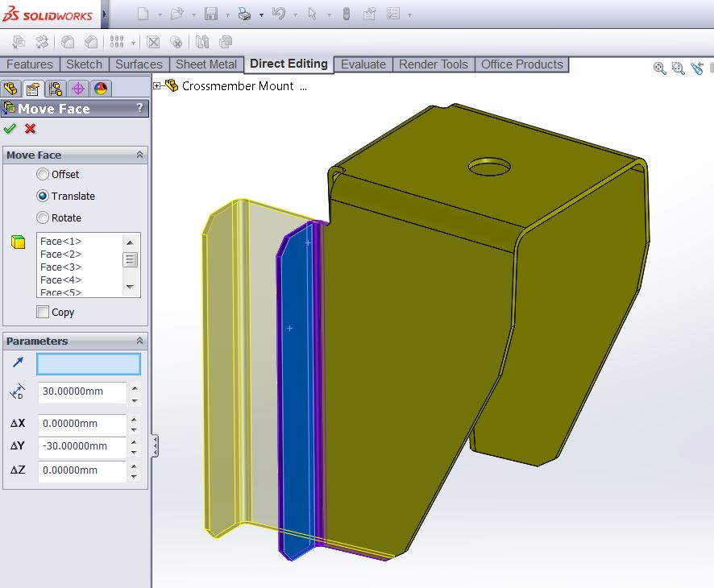Click the Delta Y value field
Viewport: 714px width, 588px height.
coord(81,446)
